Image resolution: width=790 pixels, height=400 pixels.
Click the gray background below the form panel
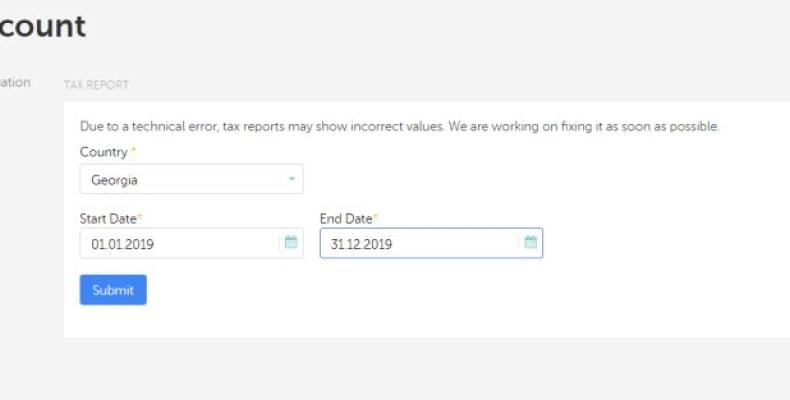[x=400, y=370]
